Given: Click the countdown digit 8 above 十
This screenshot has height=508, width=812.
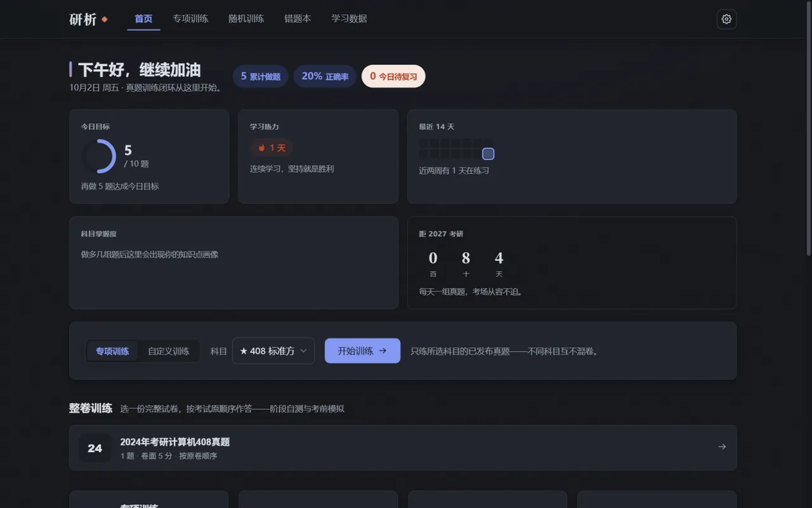Looking at the screenshot, I should (466, 258).
